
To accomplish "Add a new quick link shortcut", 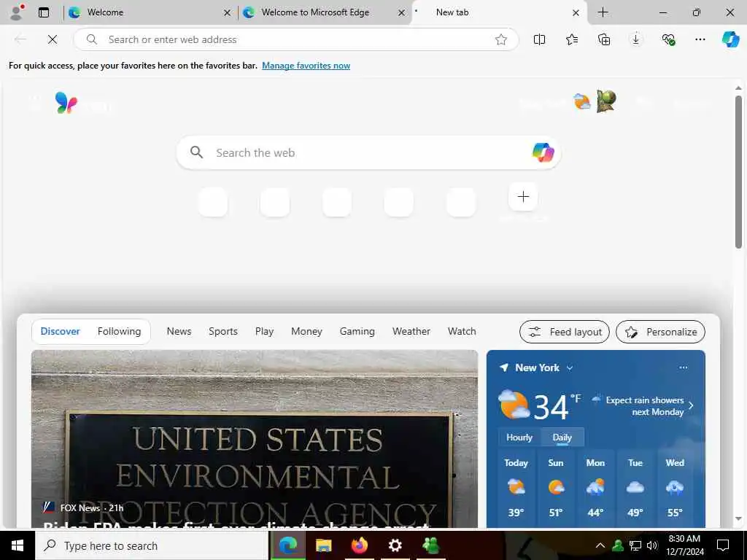I will click(x=523, y=197).
